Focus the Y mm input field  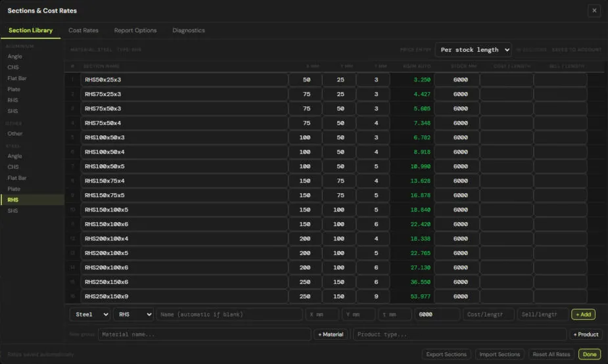point(358,314)
